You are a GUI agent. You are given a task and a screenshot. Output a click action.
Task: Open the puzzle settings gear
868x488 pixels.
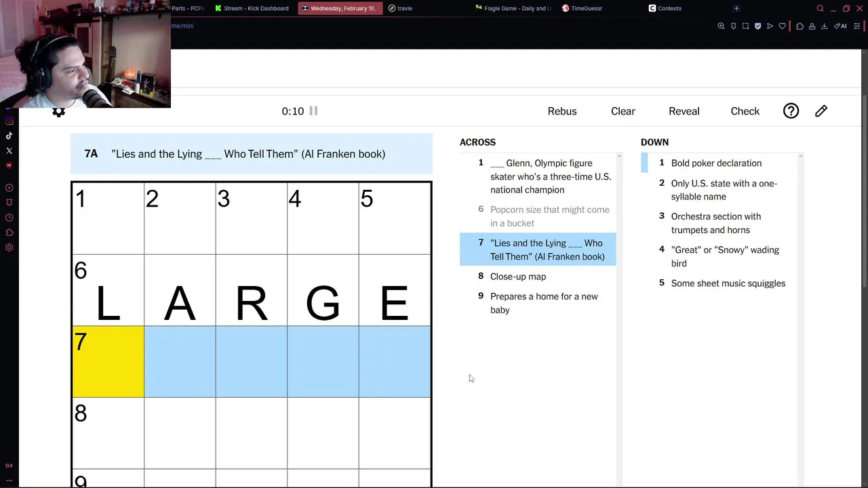[x=59, y=112]
